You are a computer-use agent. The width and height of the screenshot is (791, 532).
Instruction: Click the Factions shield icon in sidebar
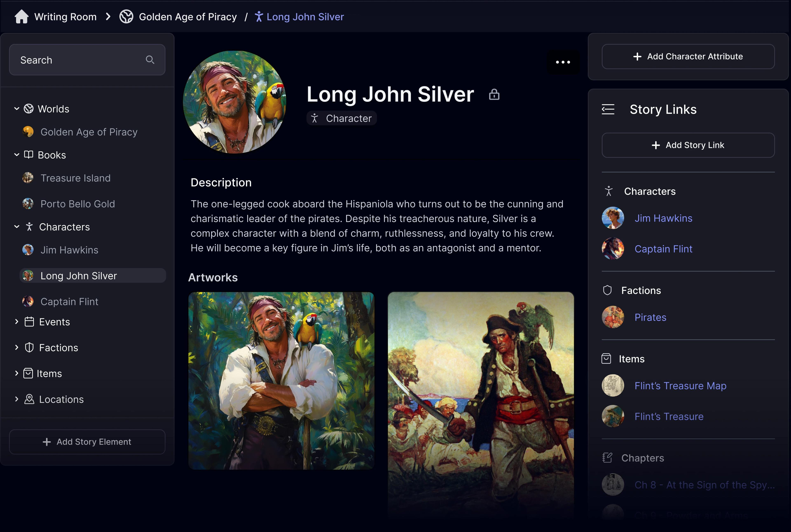pyautogui.click(x=29, y=347)
